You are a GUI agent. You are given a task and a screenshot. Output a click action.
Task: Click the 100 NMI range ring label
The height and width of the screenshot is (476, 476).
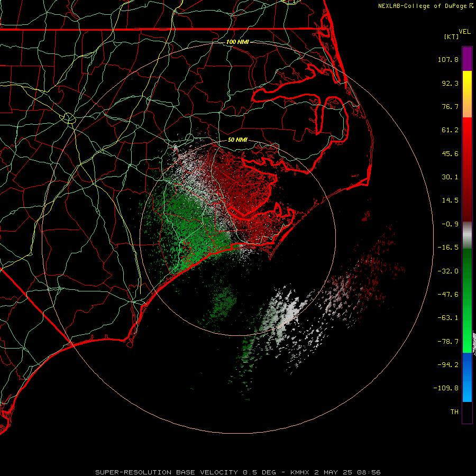coord(237,42)
